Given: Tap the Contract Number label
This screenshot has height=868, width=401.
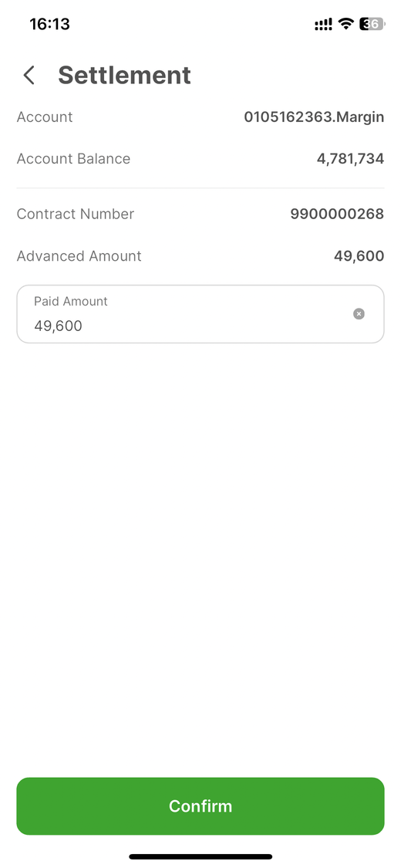Looking at the screenshot, I should tap(76, 214).
